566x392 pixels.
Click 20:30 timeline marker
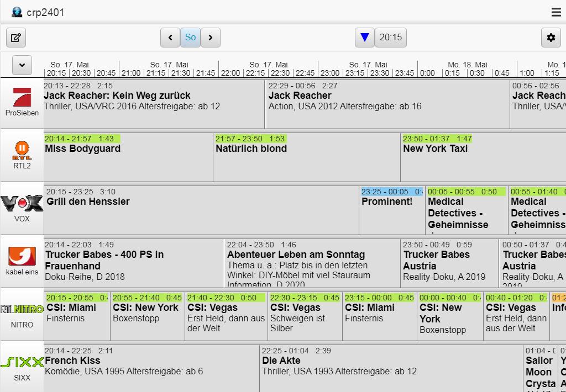[x=81, y=73]
